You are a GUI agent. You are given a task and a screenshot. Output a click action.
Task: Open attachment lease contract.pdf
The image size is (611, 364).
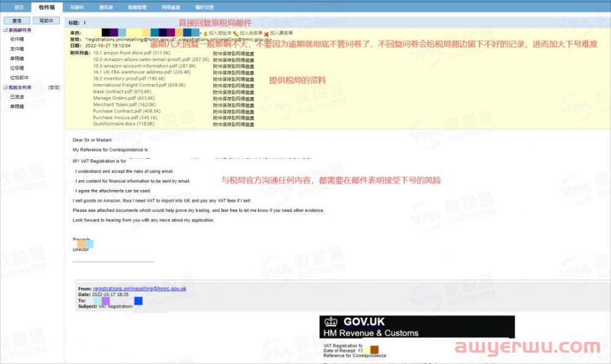pos(122,92)
